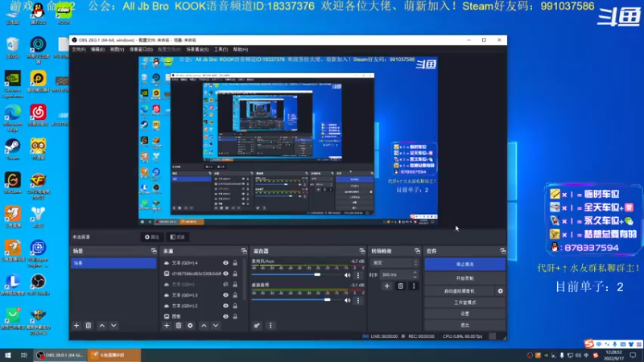
Task: Open the Recycle Bin desktop icon
Action: [12, 47]
